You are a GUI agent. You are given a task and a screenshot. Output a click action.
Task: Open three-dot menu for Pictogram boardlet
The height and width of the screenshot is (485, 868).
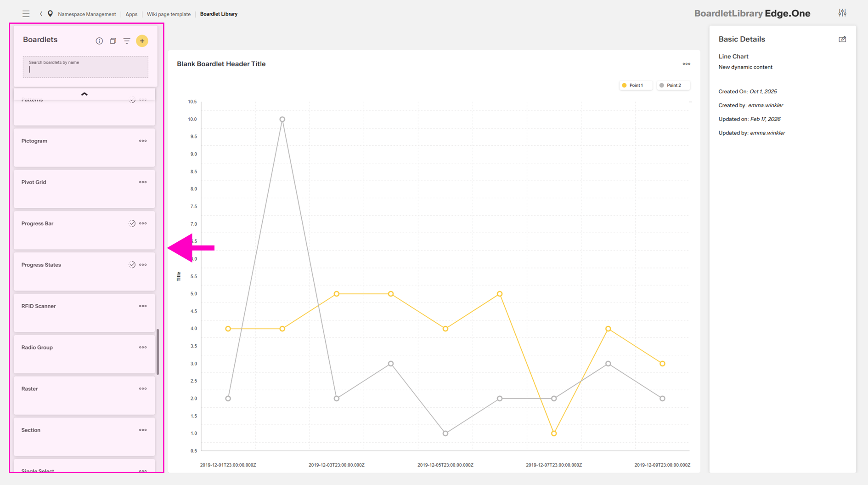pos(143,141)
